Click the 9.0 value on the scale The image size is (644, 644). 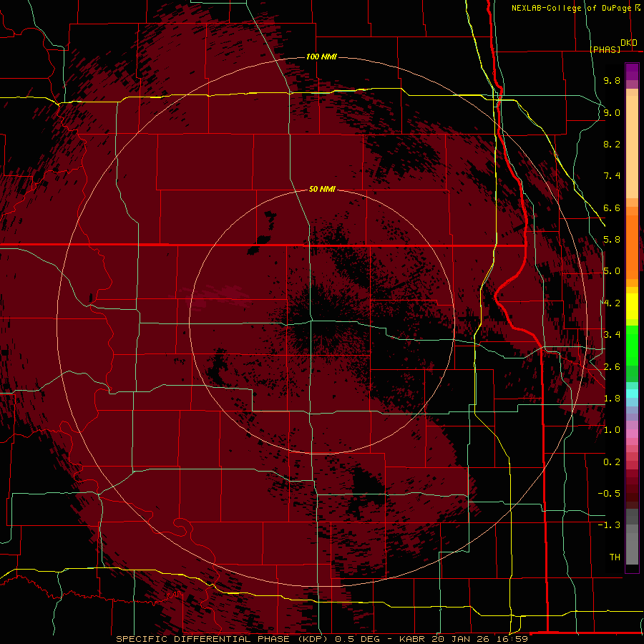(x=612, y=112)
